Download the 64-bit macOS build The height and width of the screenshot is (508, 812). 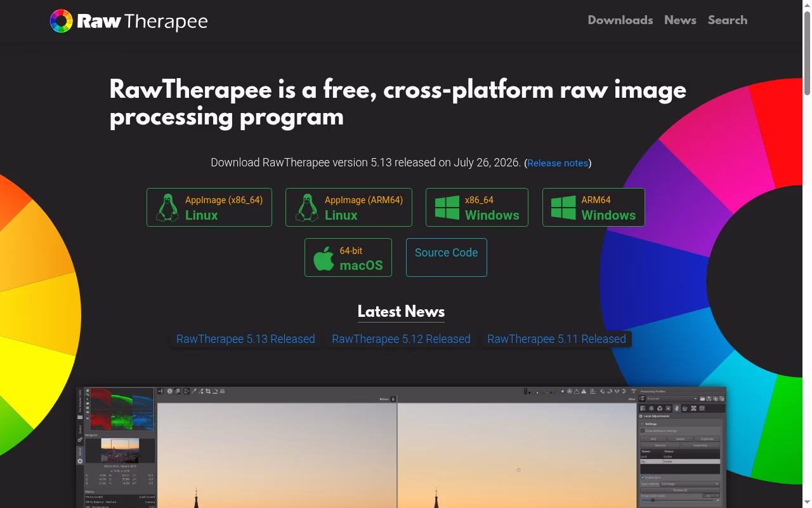pos(348,257)
